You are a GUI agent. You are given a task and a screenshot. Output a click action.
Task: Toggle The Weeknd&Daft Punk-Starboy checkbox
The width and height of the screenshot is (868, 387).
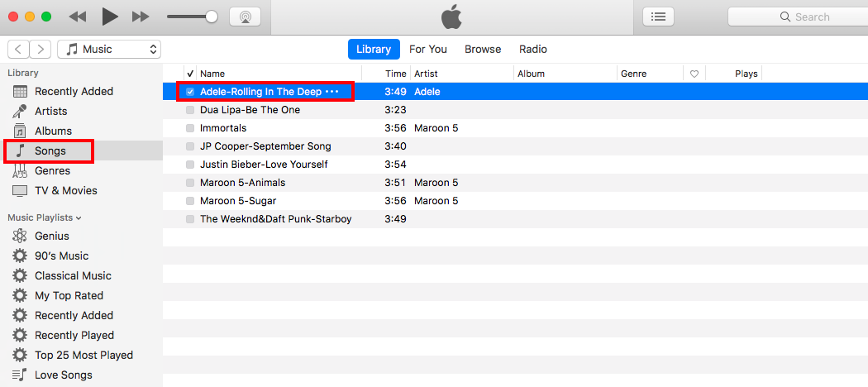point(190,219)
